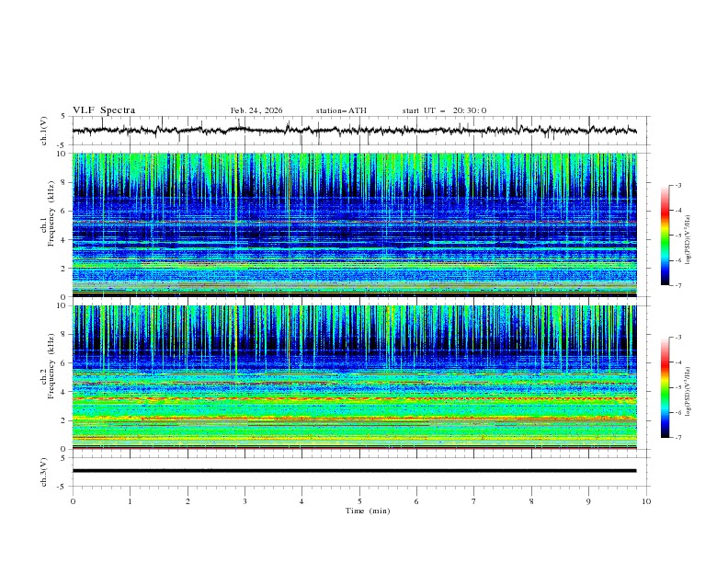
Task: Click the '-7' tick on ch.2 colorbar
Action: point(677,437)
